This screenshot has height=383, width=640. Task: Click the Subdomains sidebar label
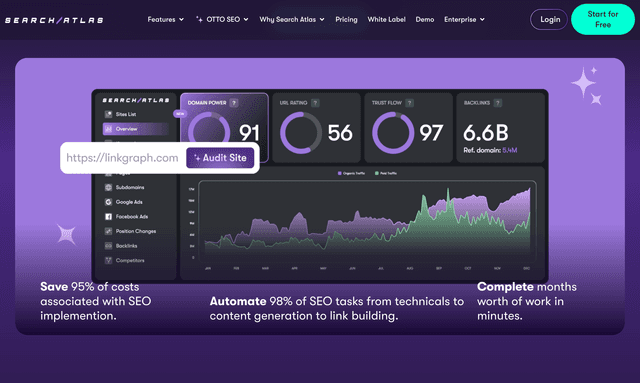[x=130, y=187]
